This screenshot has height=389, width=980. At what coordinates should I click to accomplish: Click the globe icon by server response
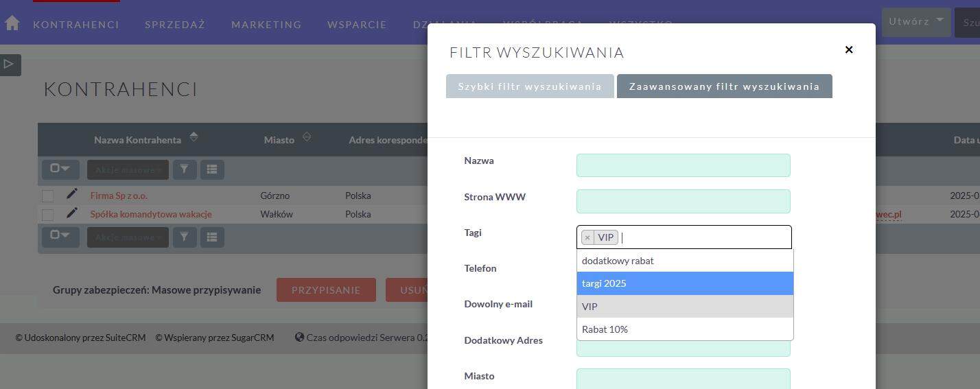pos(299,337)
